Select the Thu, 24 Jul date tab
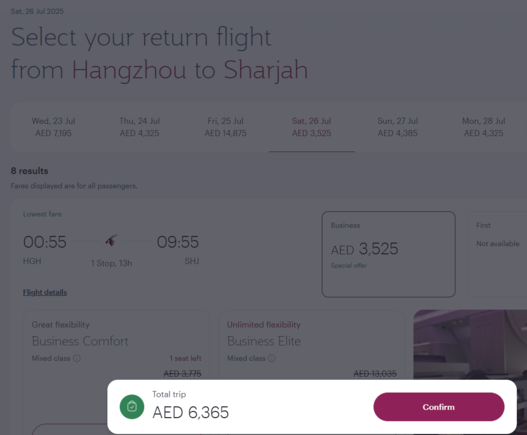Screen dimensions: 527x435 coord(139,127)
